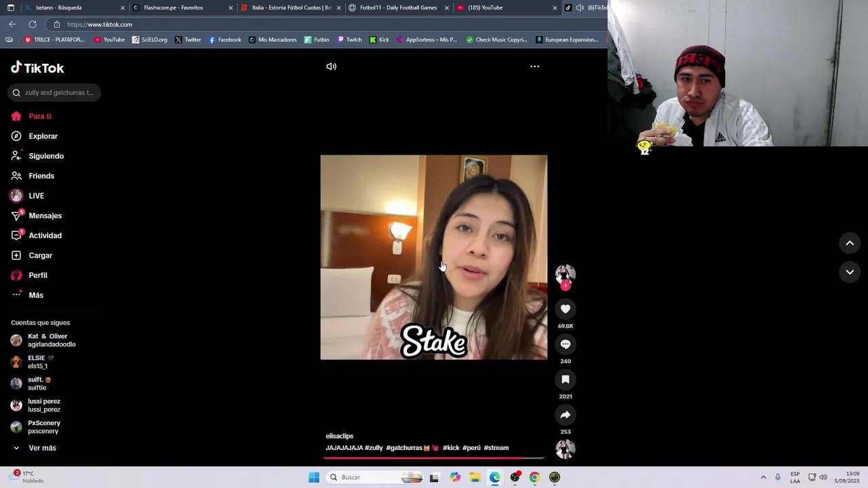Open the #perú hashtag
This screenshot has height=488, width=868.
coord(471,448)
